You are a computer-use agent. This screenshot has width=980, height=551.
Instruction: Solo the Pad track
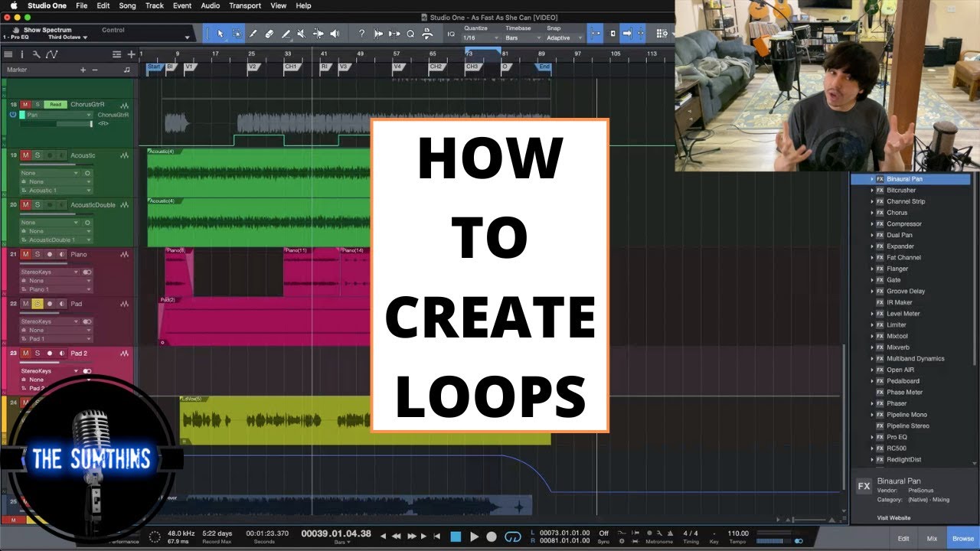(x=37, y=304)
